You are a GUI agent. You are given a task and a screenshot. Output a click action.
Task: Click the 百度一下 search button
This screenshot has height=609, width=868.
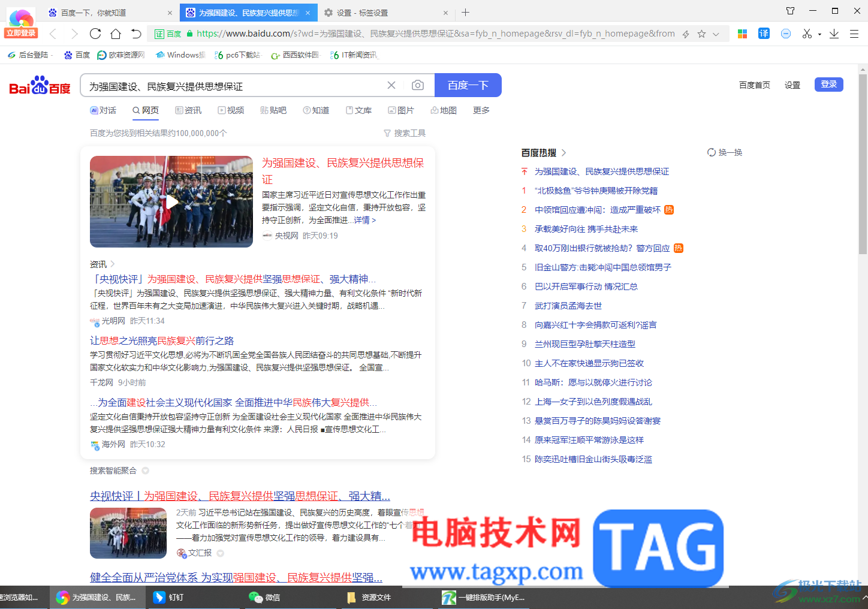(x=468, y=85)
